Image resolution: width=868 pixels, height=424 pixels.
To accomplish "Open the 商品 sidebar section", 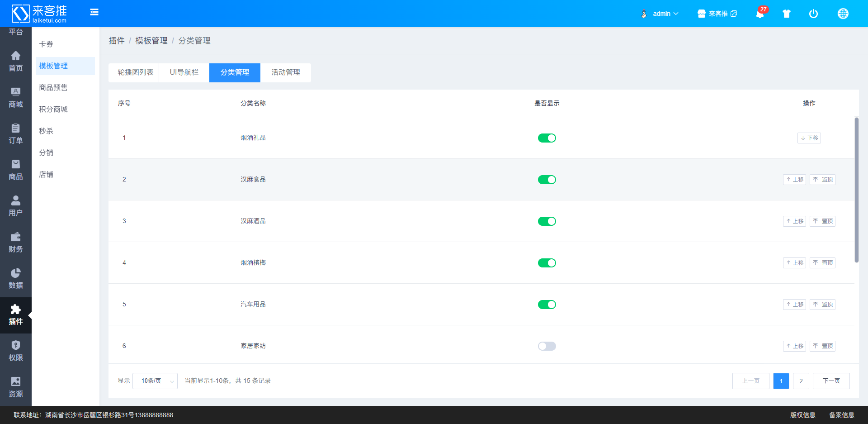I will [x=16, y=170].
